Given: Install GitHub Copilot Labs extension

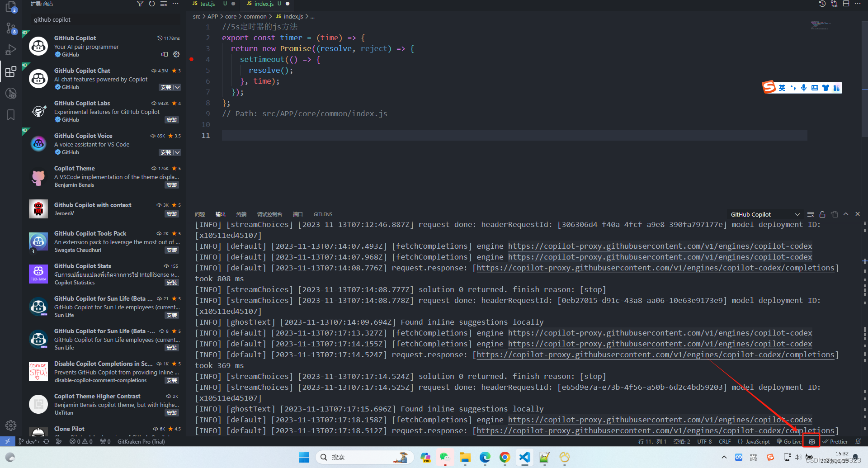Looking at the screenshot, I should pos(172,120).
